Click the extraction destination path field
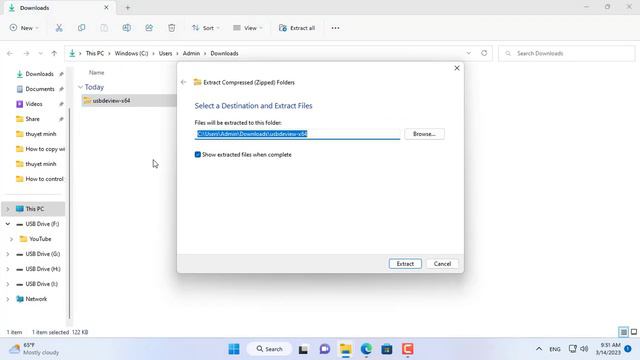Viewport: 640px width, 360px height. pos(297,134)
